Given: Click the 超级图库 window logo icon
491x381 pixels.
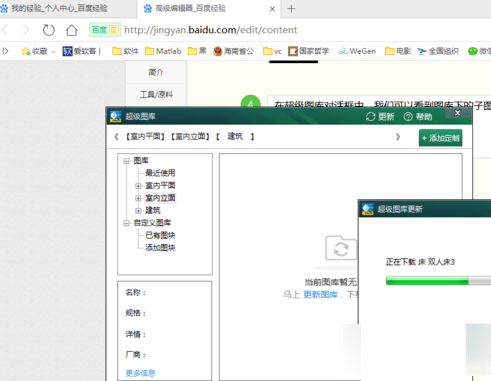Looking at the screenshot, I should (116, 116).
